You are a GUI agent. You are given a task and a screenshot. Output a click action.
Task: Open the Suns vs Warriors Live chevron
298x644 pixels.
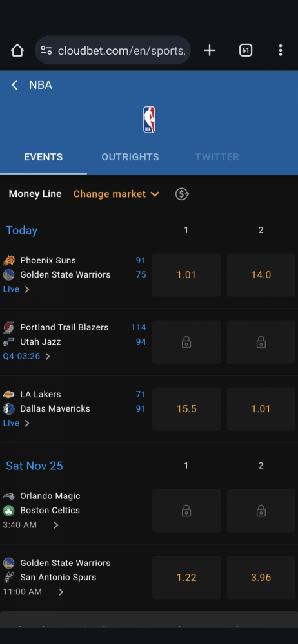click(26, 289)
